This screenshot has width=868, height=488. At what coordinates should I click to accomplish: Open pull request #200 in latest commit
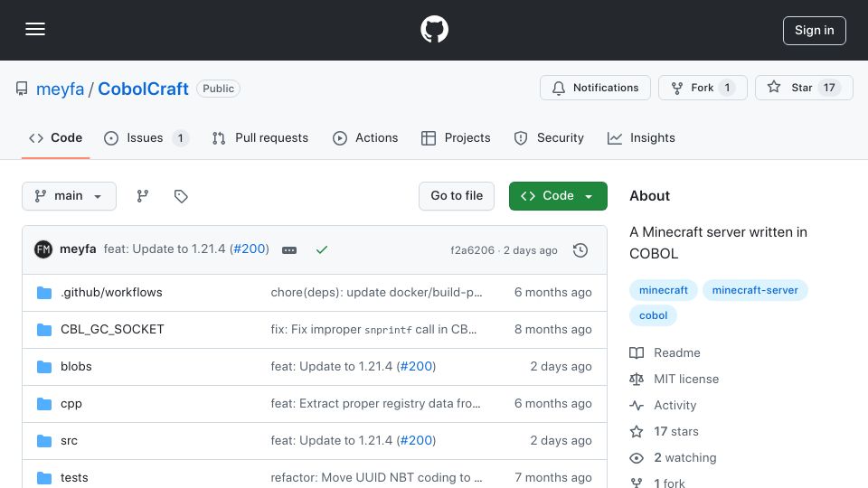250,249
